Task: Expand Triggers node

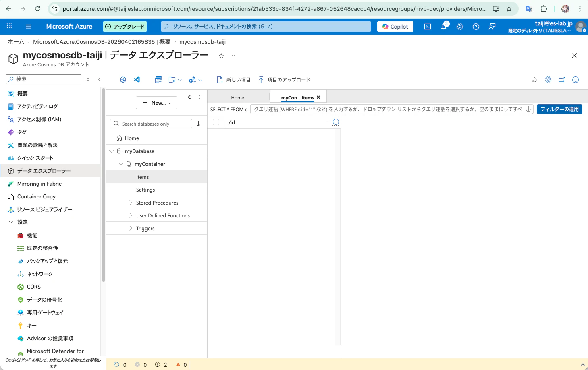Action: 131,228
